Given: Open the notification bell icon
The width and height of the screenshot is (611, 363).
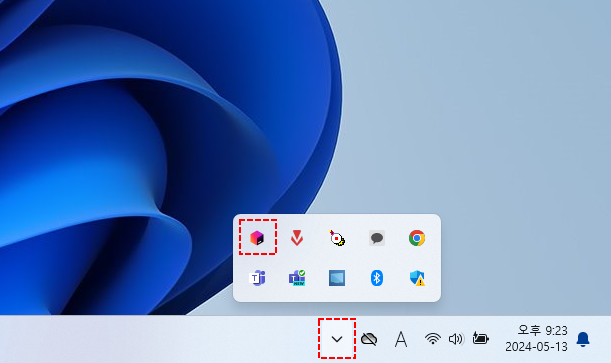Looking at the screenshot, I should click(583, 339).
